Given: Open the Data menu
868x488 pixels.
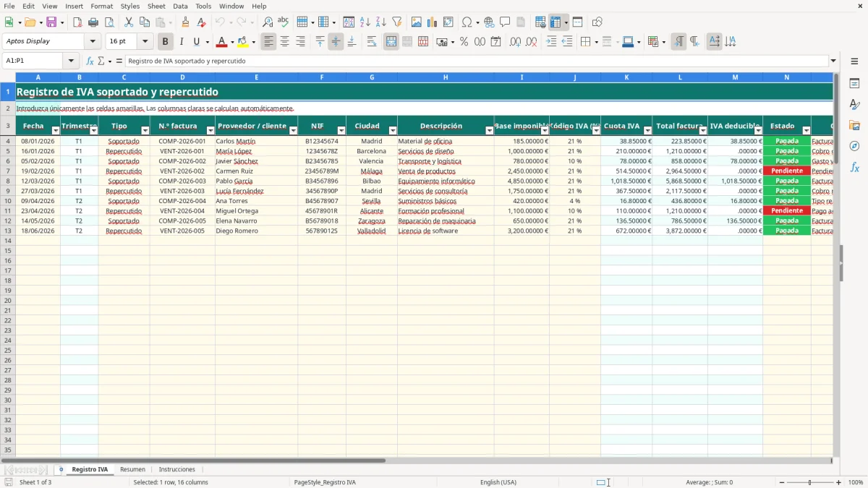Looking at the screenshot, I should 180,6.
